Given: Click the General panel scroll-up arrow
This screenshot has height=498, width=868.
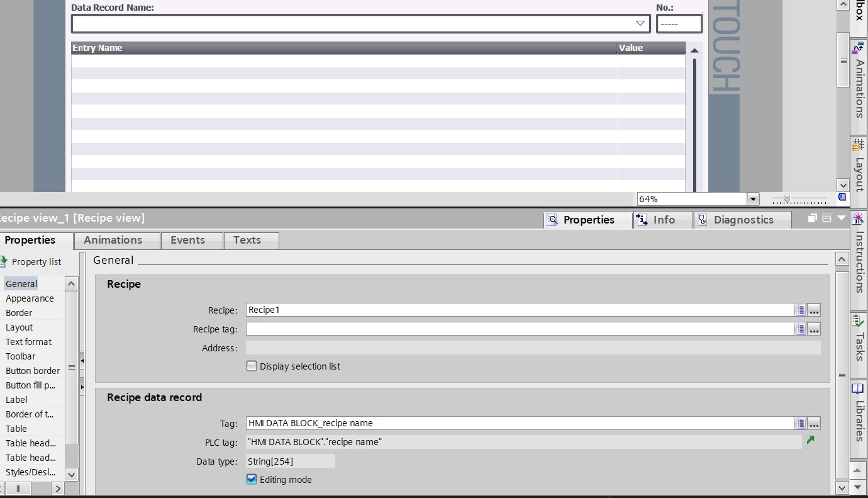Looking at the screenshot, I should [842, 259].
